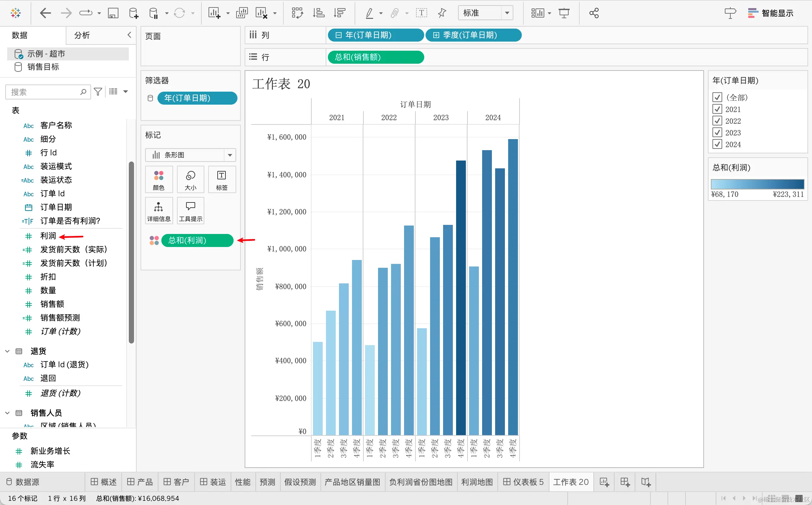Click the save workbook toolbar icon
The height and width of the screenshot is (505, 812).
coord(113,13)
